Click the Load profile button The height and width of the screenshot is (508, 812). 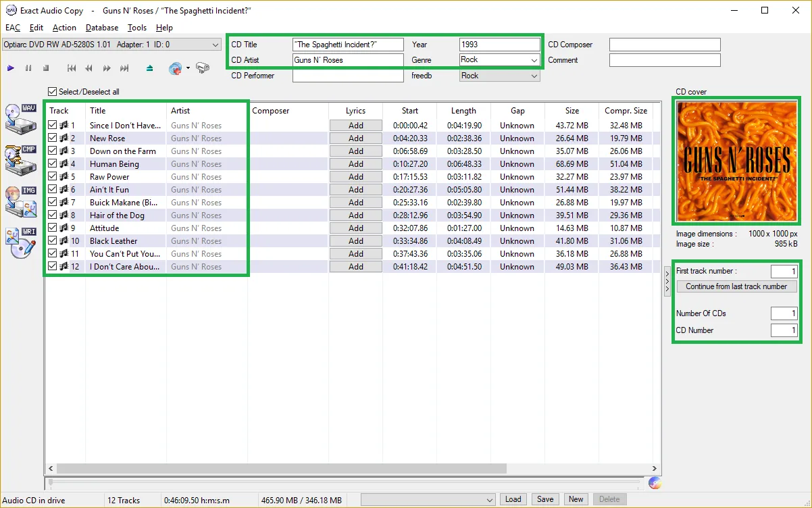(x=513, y=499)
